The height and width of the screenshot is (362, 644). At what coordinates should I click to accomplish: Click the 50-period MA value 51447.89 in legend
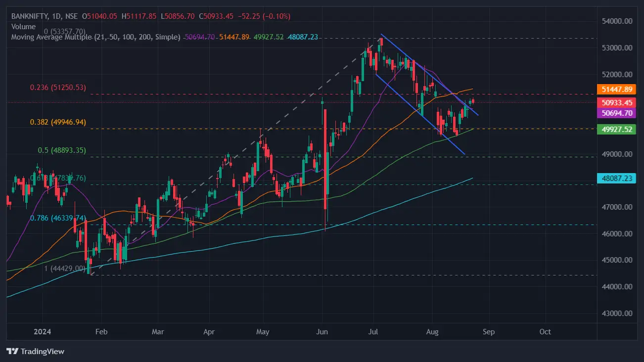pos(234,37)
